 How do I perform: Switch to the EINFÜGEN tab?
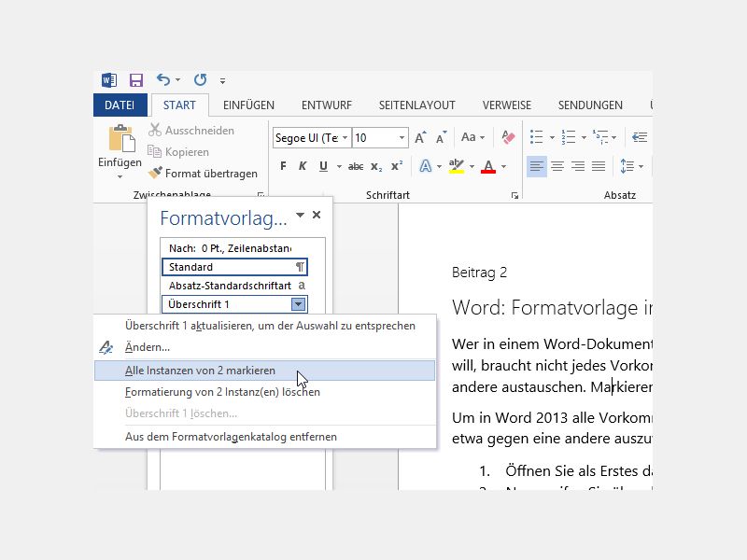[248, 105]
